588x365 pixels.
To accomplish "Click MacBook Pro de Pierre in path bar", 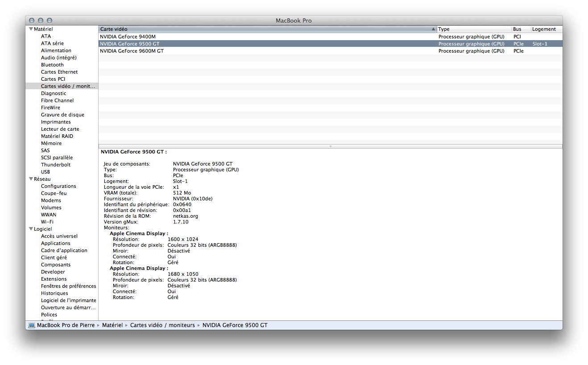I will [x=66, y=325].
